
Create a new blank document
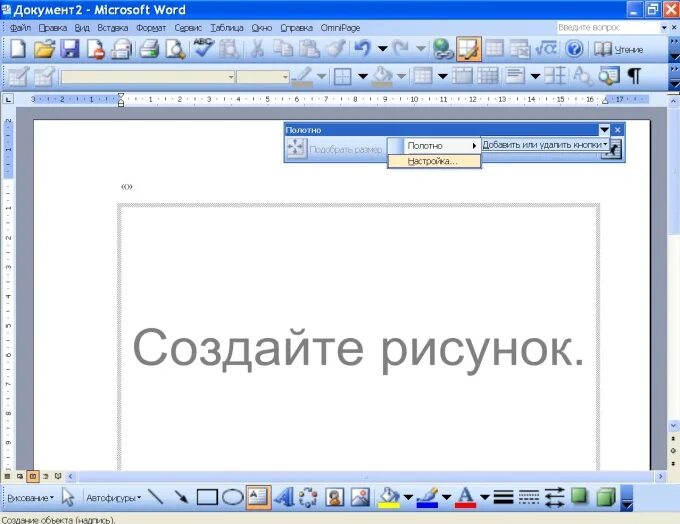pos(17,49)
